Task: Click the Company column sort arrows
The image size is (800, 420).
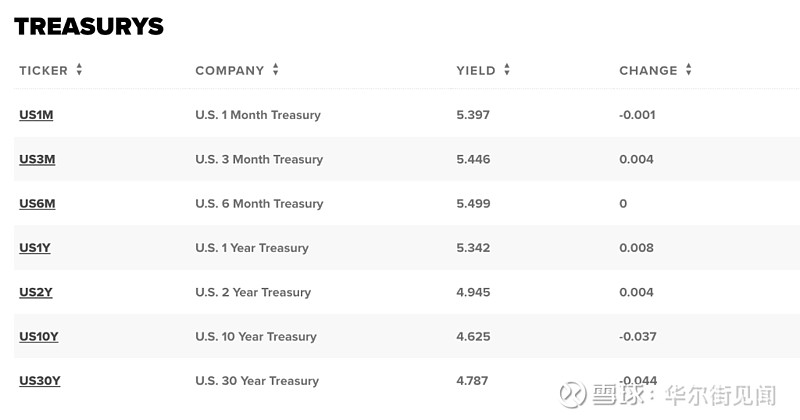Action: click(276, 69)
